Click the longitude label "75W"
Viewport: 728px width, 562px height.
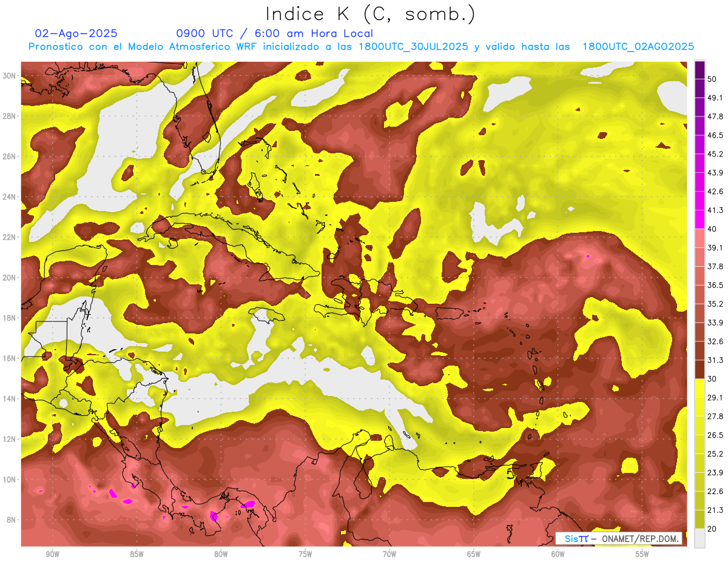(x=305, y=554)
